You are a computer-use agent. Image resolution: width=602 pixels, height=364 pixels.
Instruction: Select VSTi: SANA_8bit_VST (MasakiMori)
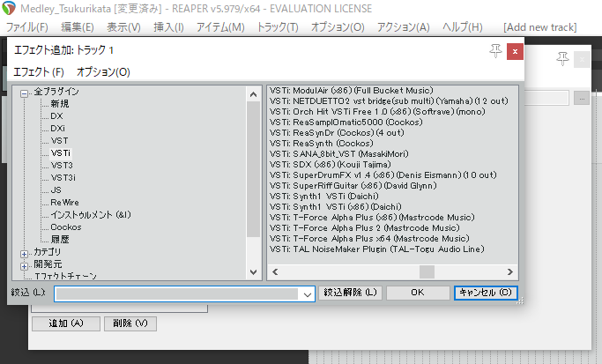click(339, 154)
